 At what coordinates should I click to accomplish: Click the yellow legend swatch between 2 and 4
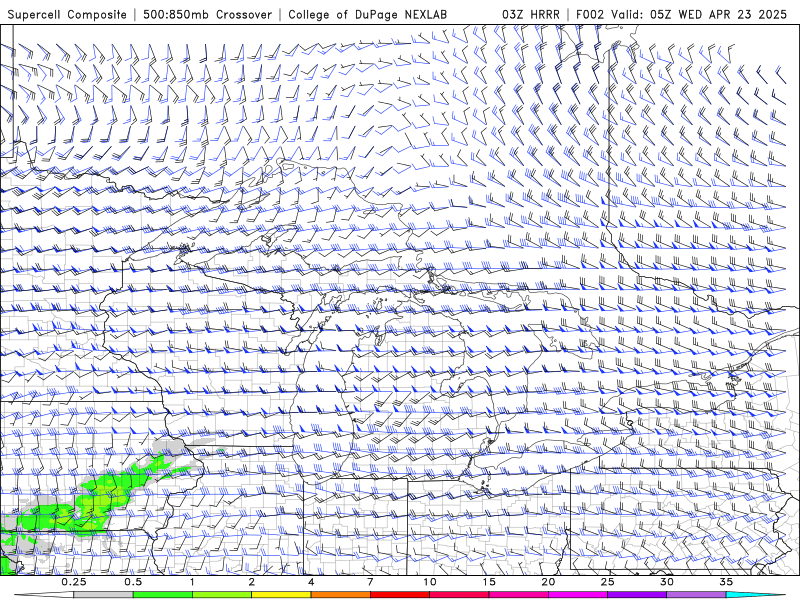point(281,595)
